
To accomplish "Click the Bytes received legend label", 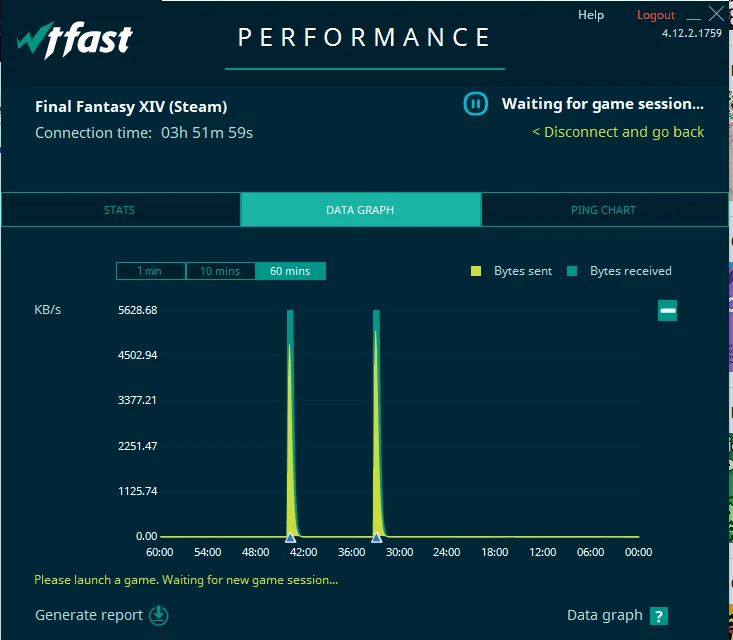I will [x=631, y=271].
